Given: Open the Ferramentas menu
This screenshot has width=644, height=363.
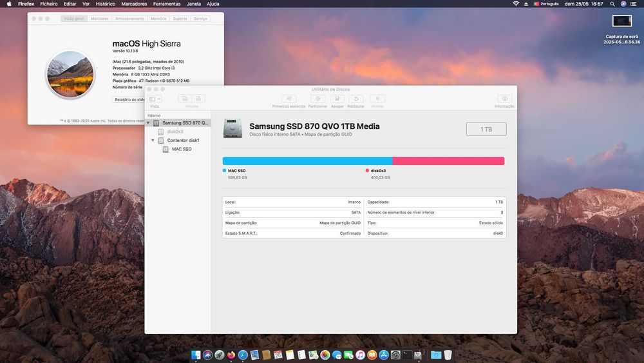Looking at the screenshot, I should 167,4.
